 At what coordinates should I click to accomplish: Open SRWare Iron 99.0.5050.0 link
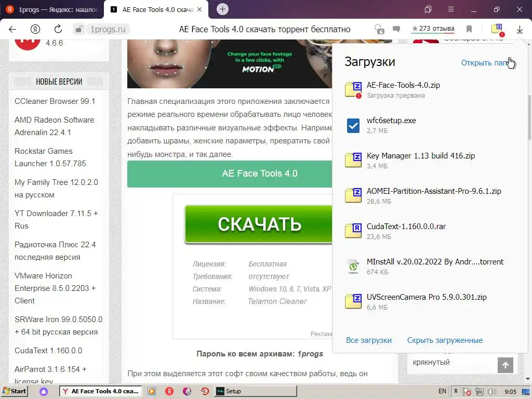pyautogui.click(x=58, y=325)
